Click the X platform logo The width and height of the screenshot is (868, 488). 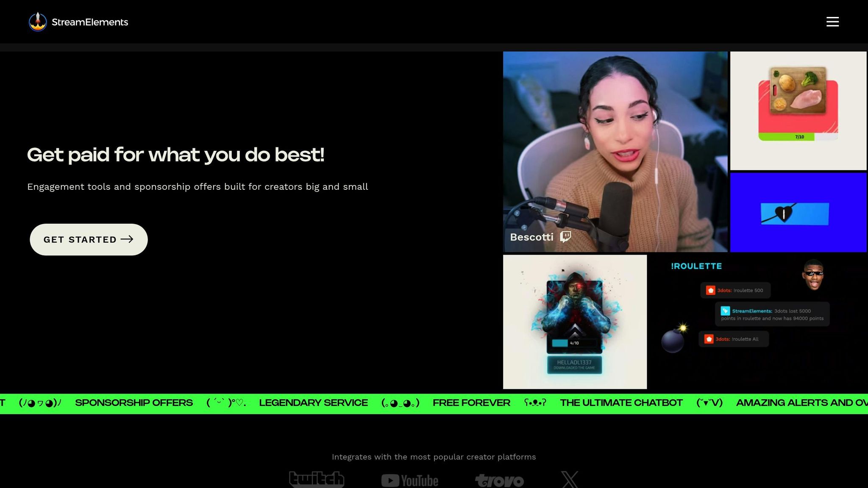tap(572, 479)
